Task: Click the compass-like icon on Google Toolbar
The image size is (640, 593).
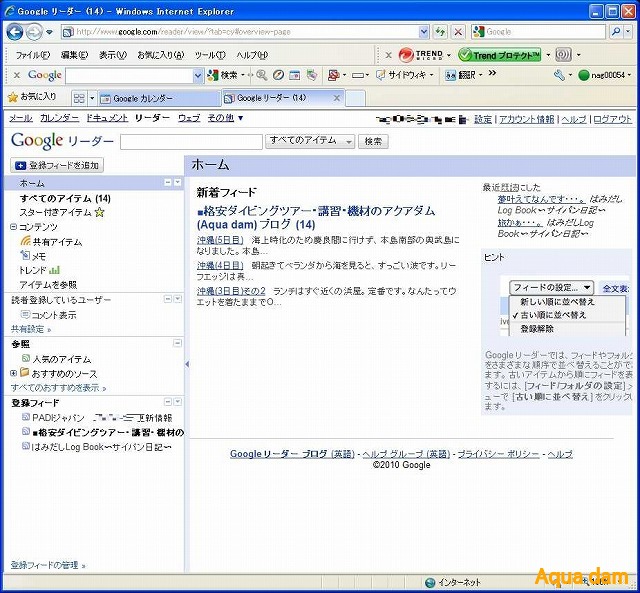Action: [278, 75]
